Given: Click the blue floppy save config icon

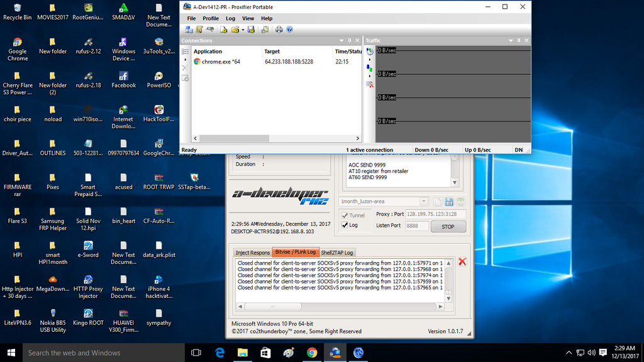Looking at the screenshot, I should 449,202.
